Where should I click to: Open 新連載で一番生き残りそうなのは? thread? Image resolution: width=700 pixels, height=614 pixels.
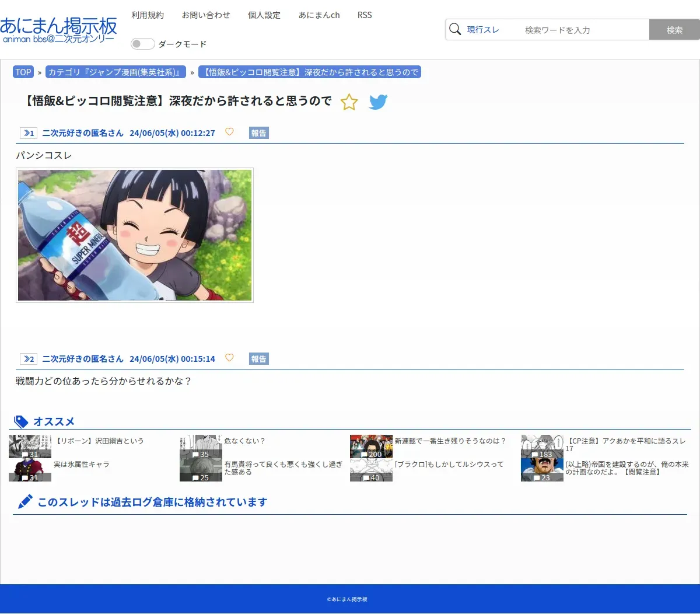(450, 441)
